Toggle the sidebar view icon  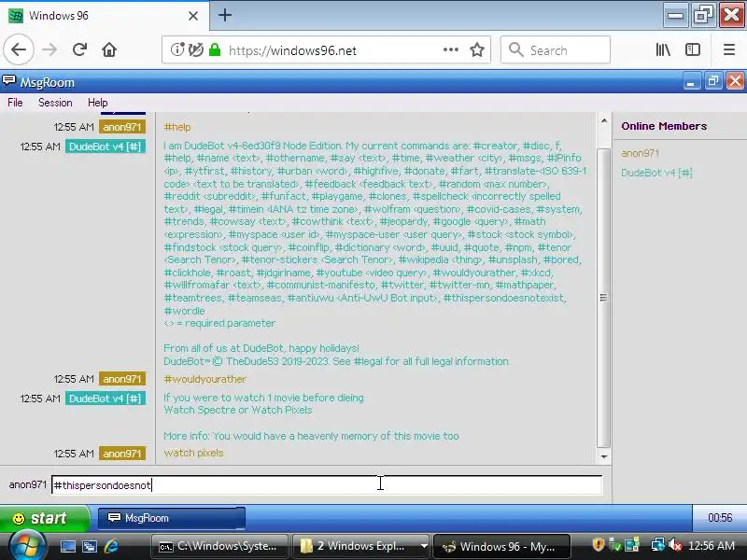(693, 49)
